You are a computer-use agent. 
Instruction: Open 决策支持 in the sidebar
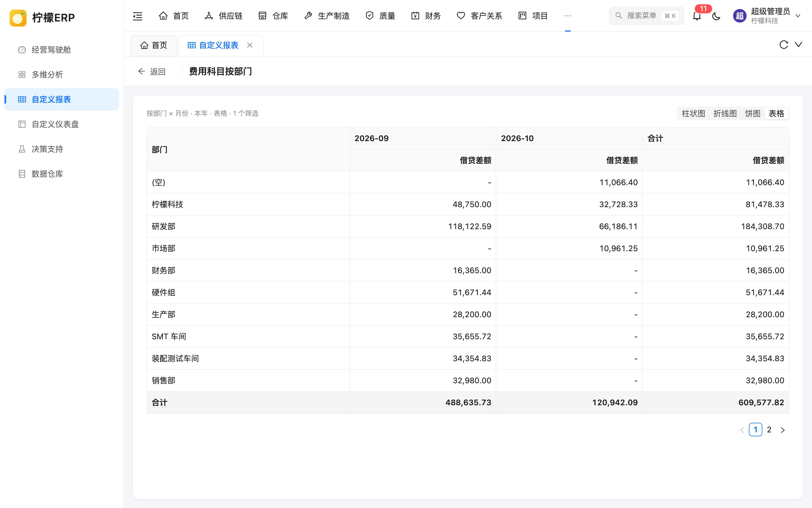62,149
